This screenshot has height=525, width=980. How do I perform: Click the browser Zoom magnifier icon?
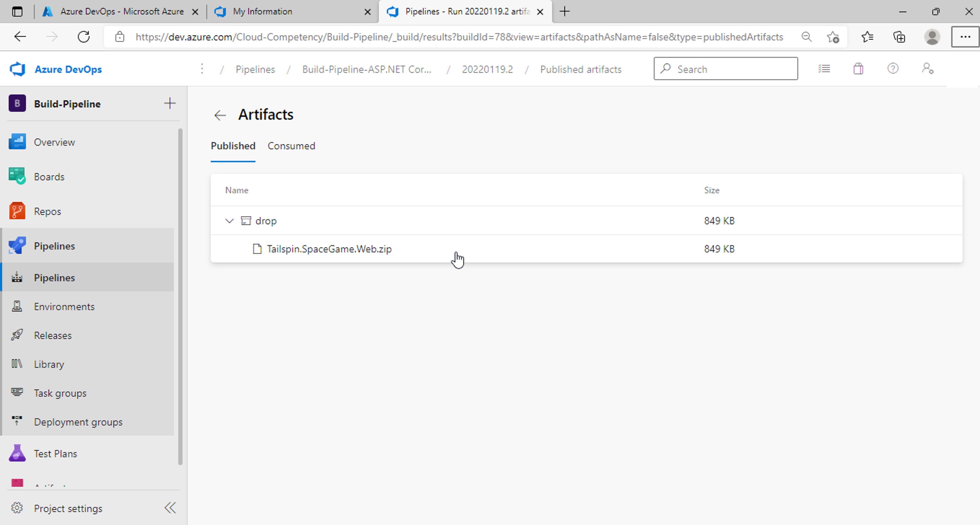tap(806, 37)
